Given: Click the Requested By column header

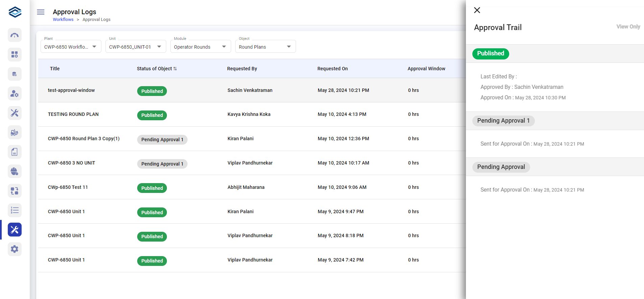Looking at the screenshot, I should [242, 69].
